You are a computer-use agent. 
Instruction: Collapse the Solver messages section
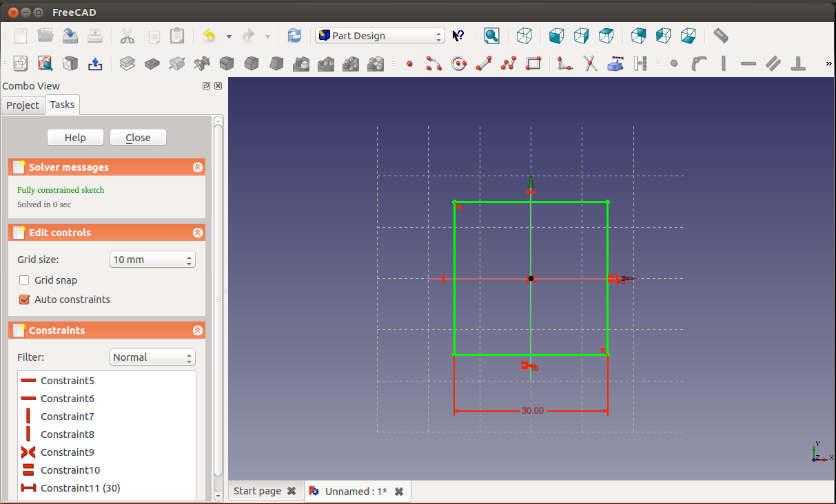[x=198, y=167]
